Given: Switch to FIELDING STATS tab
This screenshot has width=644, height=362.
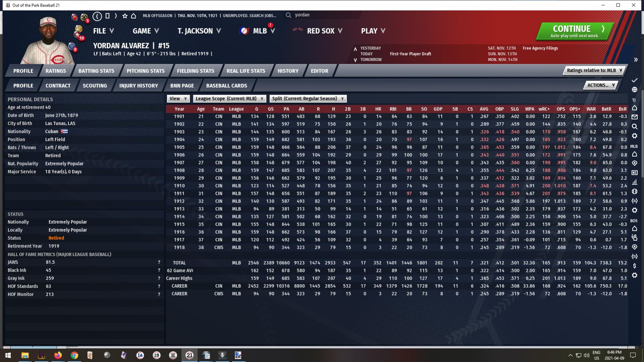Looking at the screenshot, I should click(196, 71).
